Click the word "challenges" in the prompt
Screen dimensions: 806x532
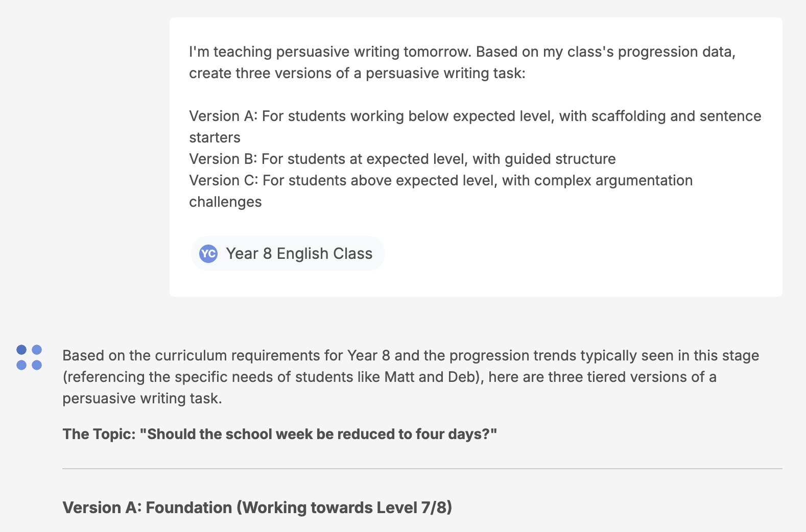click(225, 202)
